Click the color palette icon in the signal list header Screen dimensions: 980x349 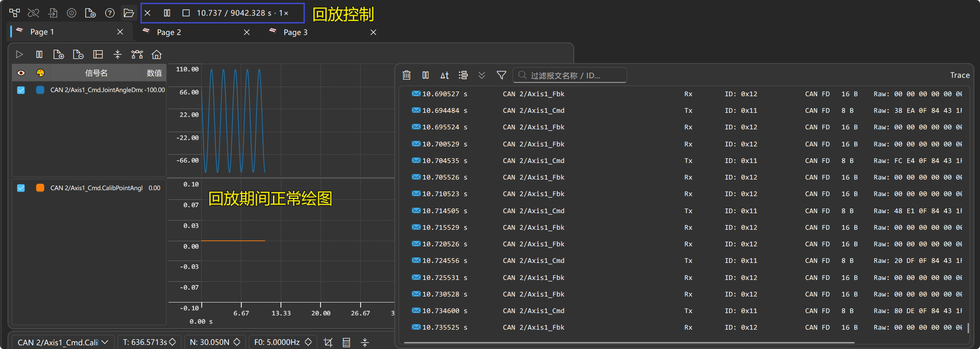tap(41, 73)
